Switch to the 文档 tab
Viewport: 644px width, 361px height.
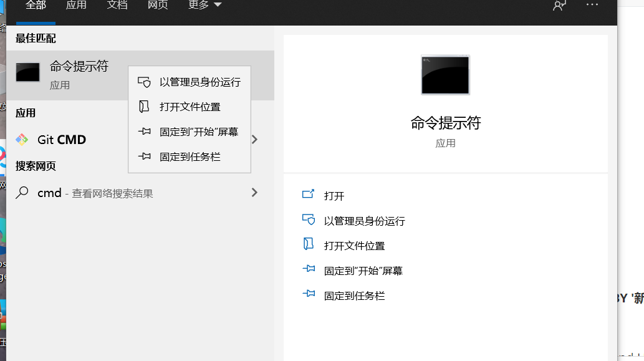tap(117, 5)
